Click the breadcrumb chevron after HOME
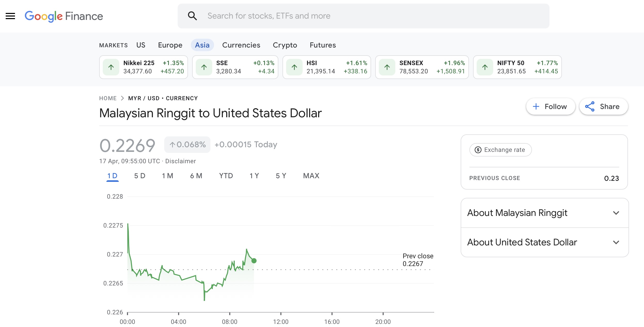Image resolution: width=644 pixels, height=327 pixels. tap(122, 98)
